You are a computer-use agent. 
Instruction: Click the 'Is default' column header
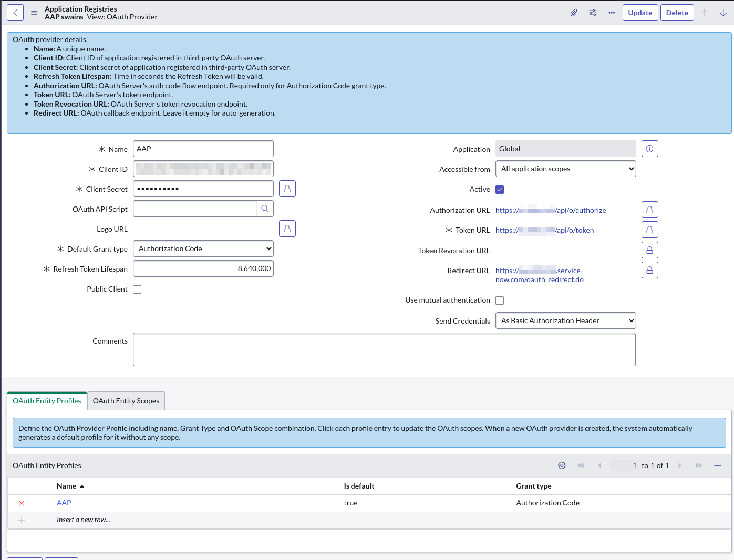(x=359, y=486)
